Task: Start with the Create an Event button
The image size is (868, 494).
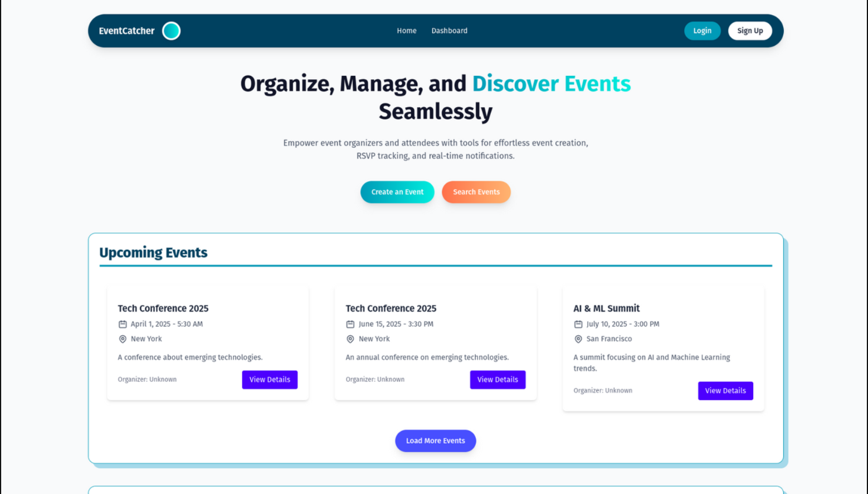Action: (397, 192)
